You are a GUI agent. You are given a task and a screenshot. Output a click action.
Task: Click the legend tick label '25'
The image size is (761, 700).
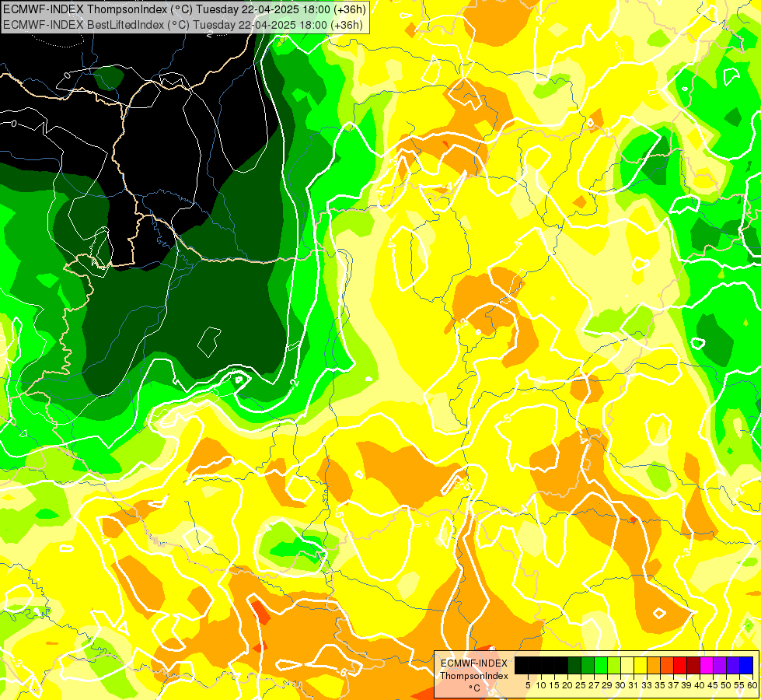point(581,685)
